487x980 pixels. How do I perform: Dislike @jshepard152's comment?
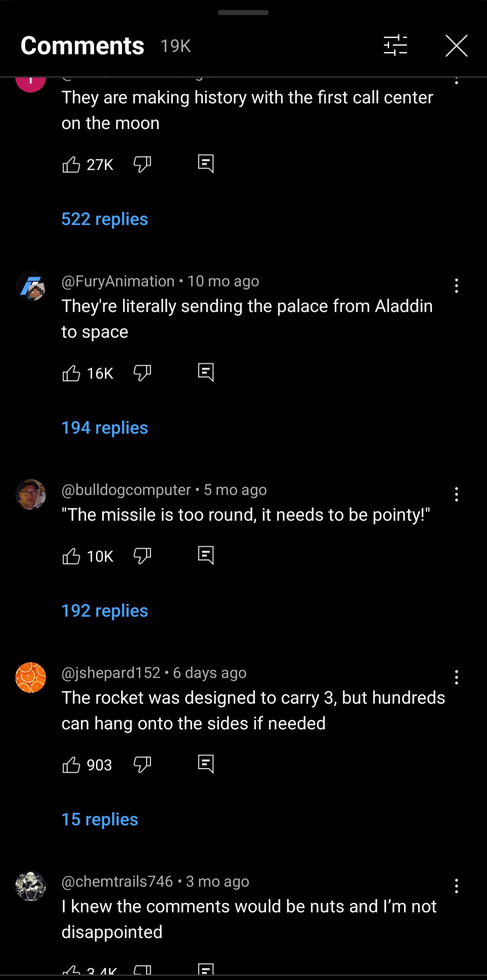tap(142, 764)
